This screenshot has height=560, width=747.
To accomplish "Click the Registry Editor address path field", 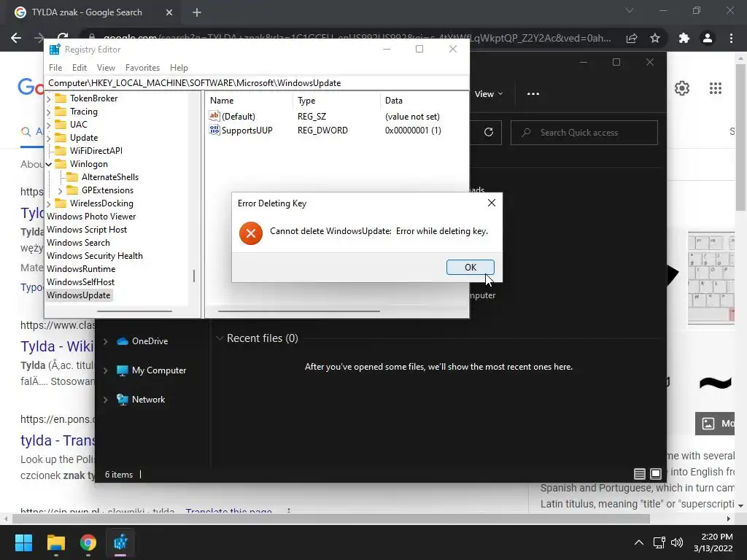I will [x=256, y=83].
